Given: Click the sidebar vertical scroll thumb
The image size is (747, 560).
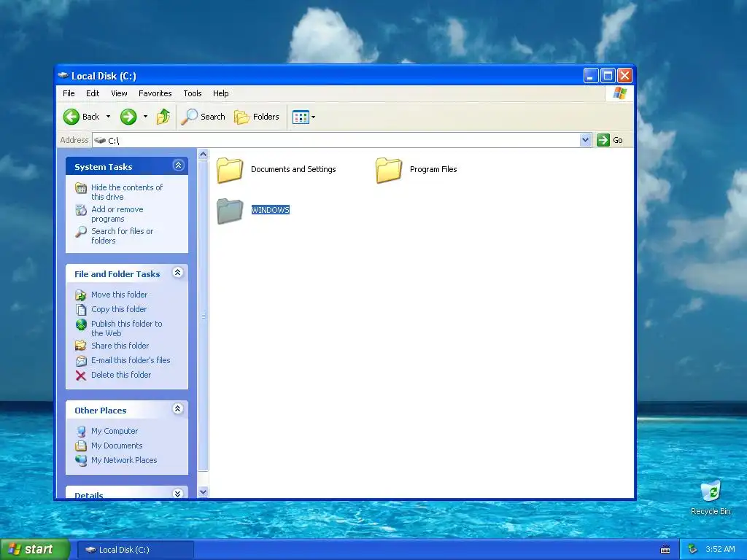Looking at the screenshot, I should click(203, 315).
